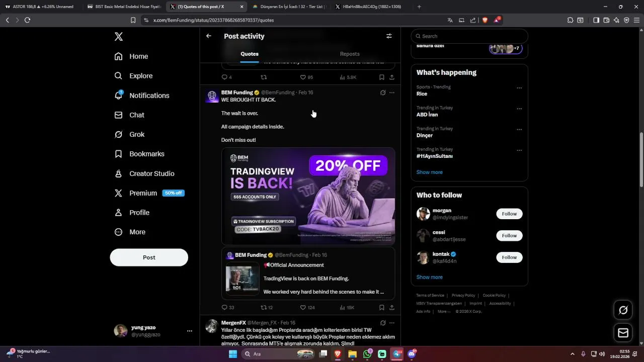This screenshot has width=644, height=362.
Task: Open the Dinçer trending topic
Action: tap(425, 135)
